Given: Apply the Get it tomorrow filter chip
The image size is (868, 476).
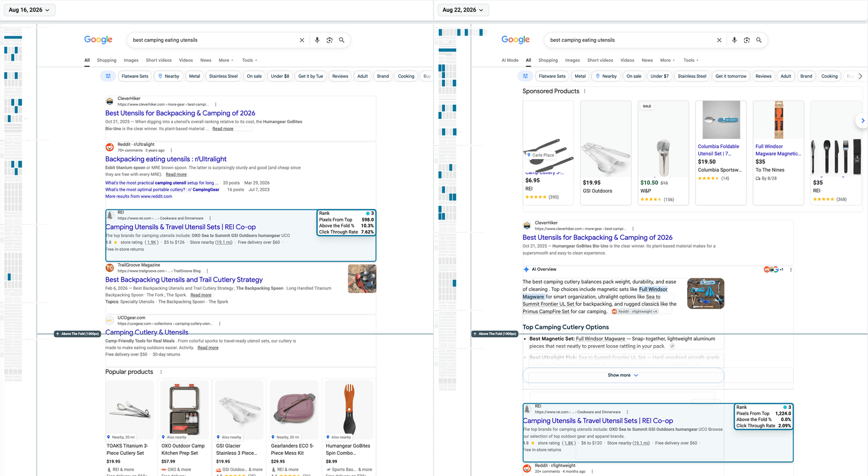Looking at the screenshot, I should tap(731, 76).
